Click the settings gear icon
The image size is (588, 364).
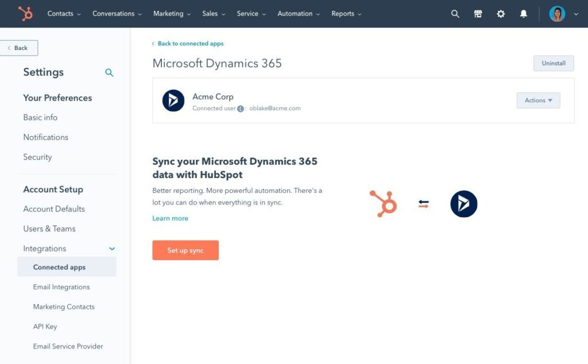click(500, 13)
